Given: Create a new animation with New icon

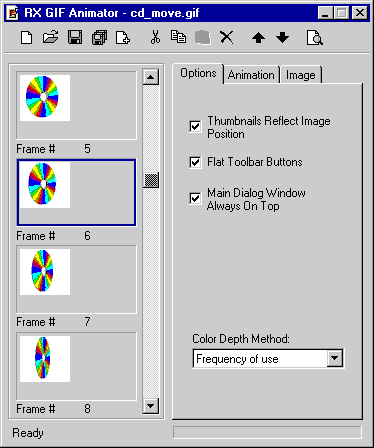Looking at the screenshot, I should tap(26, 37).
